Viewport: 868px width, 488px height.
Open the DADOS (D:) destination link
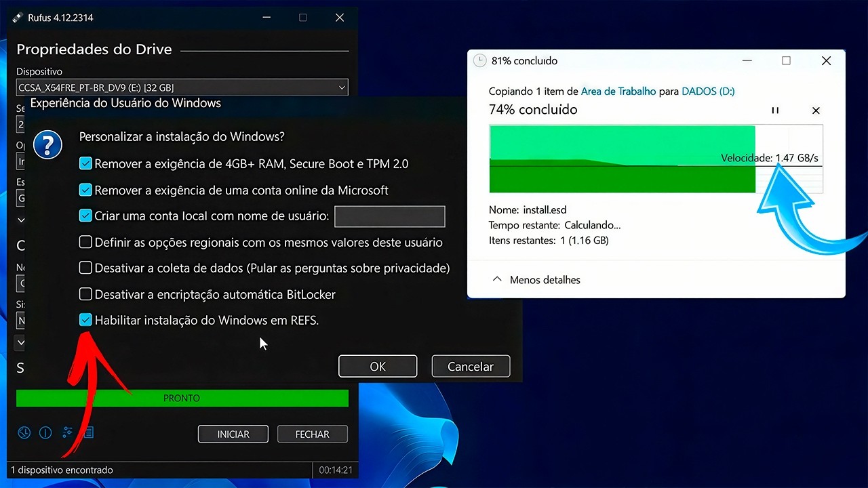pyautogui.click(x=708, y=91)
